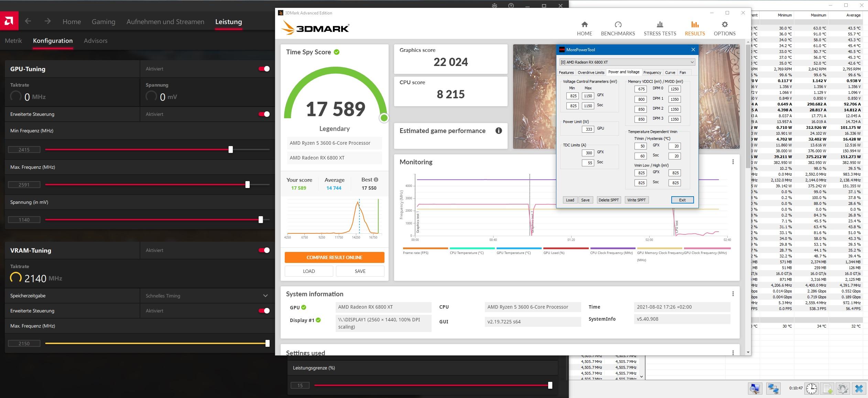Switch to the Metrik tab
Viewport: 868px width, 398px height.
[13, 41]
